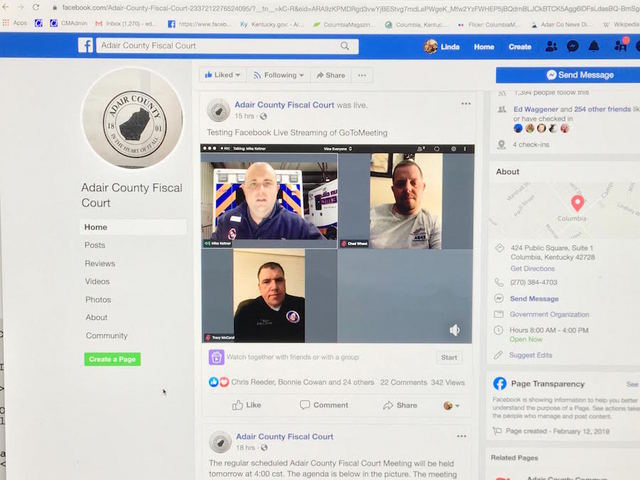This screenshot has width=640, height=480.
Task: Open the 22 Comments link
Action: (x=404, y=382)
